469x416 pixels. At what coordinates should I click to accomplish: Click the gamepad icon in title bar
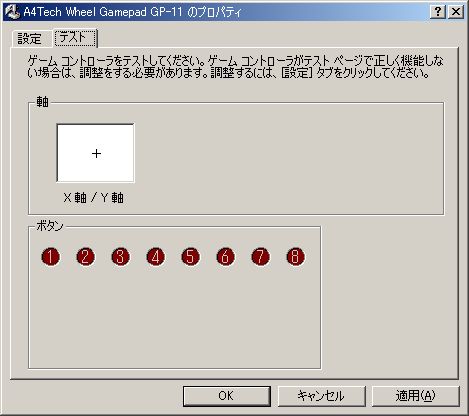click(x=13, y=12)
